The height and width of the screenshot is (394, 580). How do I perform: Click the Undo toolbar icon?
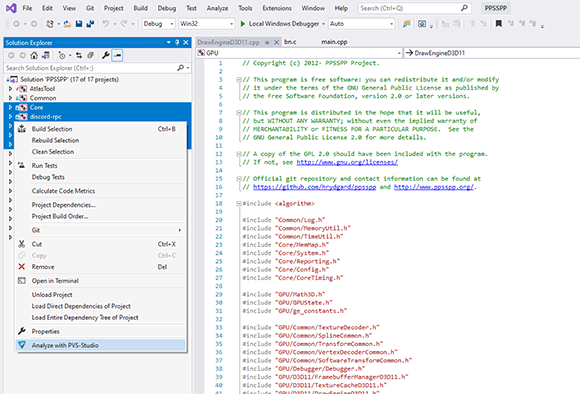(106, 24)
